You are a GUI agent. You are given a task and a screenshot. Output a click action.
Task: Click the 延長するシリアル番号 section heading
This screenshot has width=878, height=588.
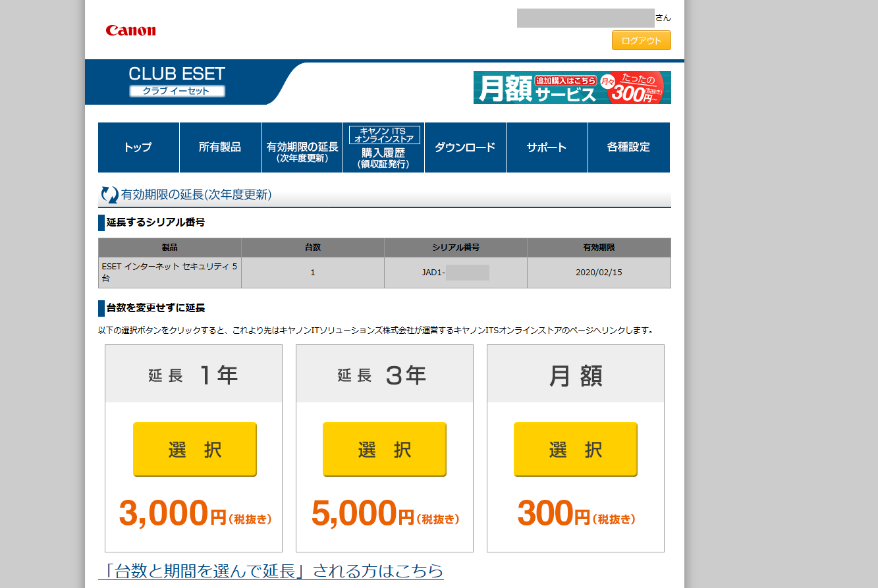coord(155,223)
